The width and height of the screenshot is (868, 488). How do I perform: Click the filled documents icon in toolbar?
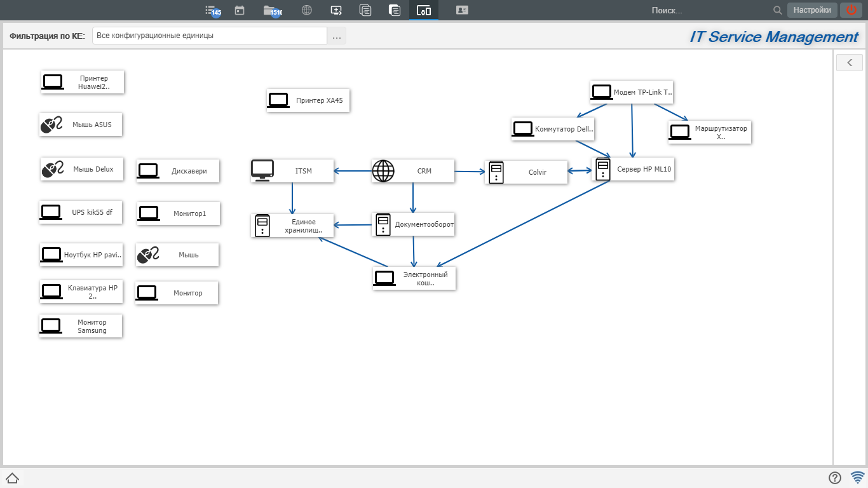point(395,10)
